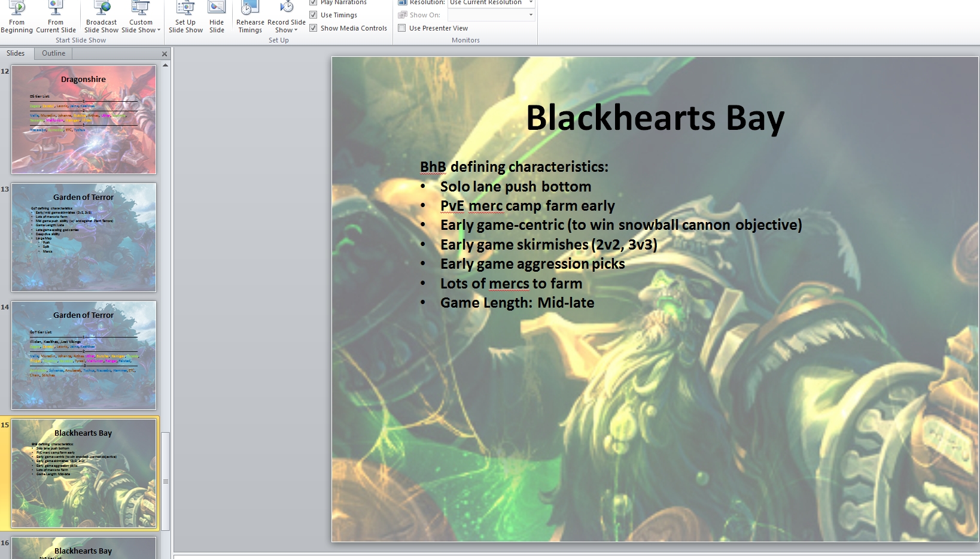
Task: Click bullet 'Solo lane push bottom'
Action: [x=516, y=187]
